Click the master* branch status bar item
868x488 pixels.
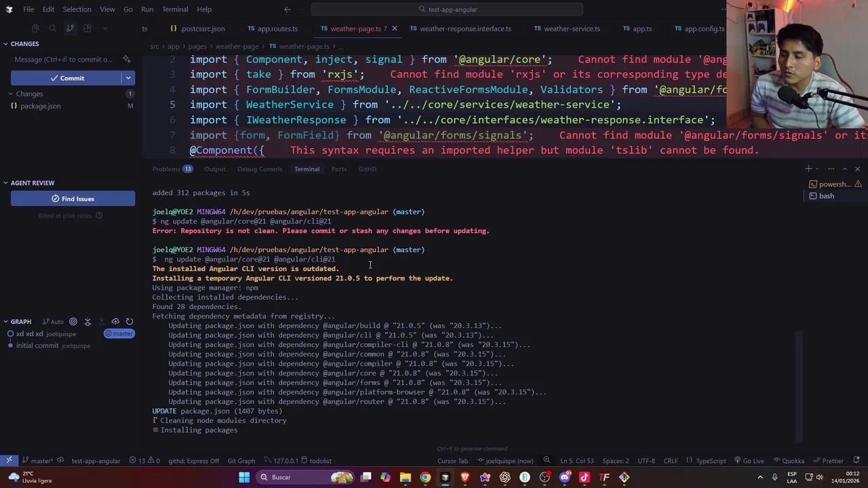tap(37, 461)
